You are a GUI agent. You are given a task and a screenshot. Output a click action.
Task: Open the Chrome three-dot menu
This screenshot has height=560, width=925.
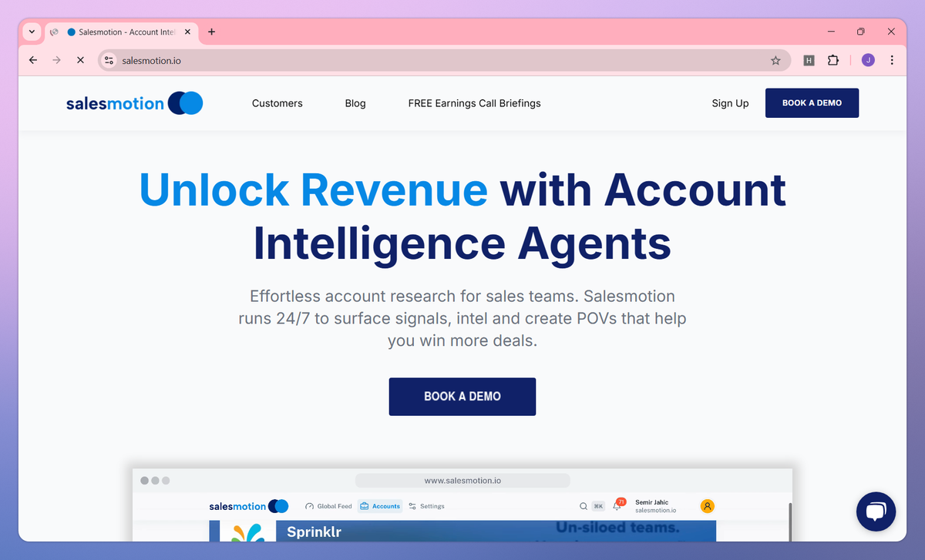[x=892, y=60]
